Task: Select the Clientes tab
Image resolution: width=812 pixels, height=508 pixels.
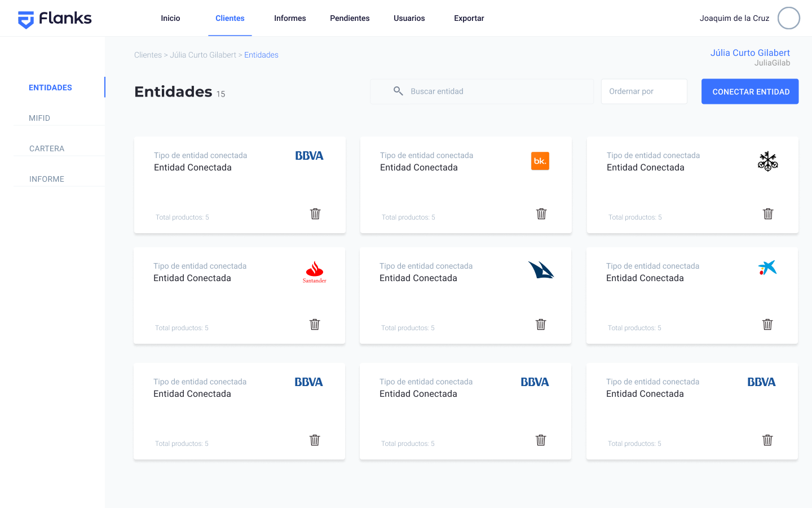Action: pyautogui.click(x=230, y=18)
